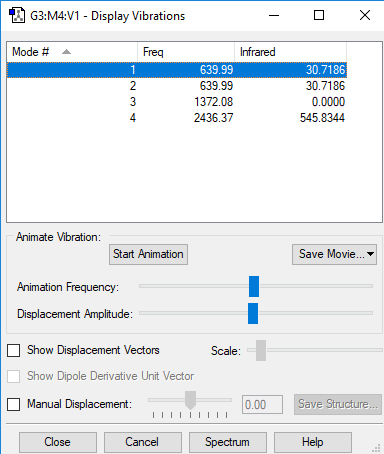This screenshot has width=384, height=454.
Task: Click the Start Animation button
Action: [x=148, y=254]
